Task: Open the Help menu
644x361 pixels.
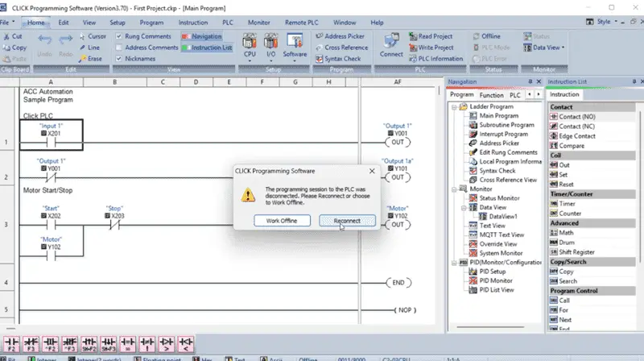Action: [x=377, y=23]
